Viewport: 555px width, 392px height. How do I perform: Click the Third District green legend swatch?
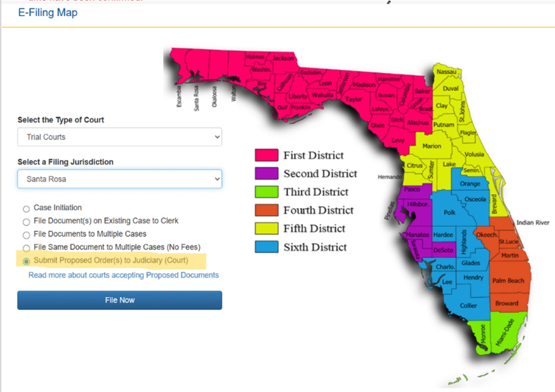[x=267, y=192]
